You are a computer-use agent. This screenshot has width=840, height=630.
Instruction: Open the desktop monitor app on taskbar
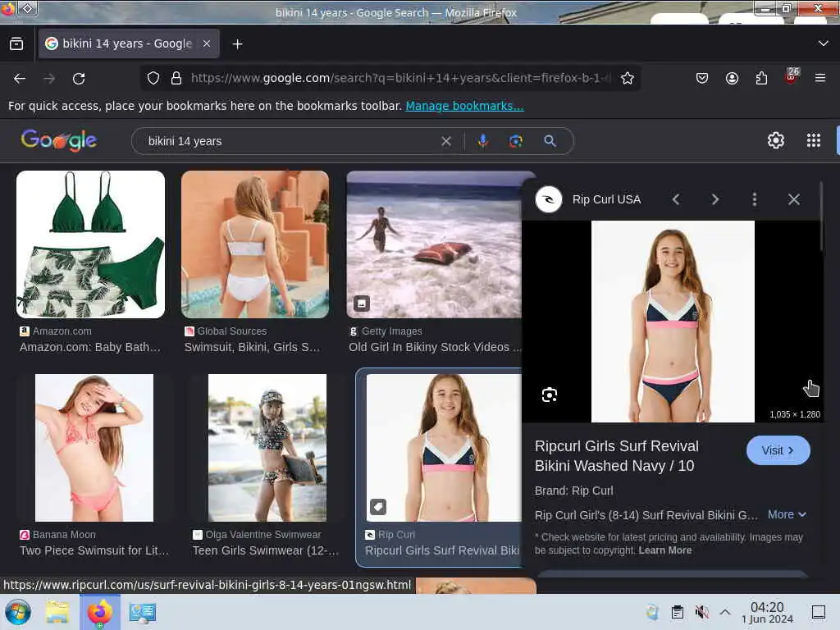143,612
